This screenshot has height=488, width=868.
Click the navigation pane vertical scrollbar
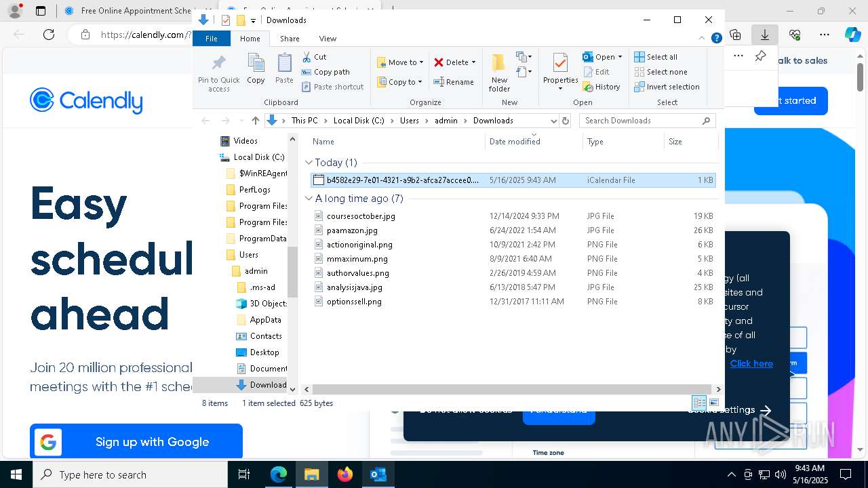click(x=293, y=272)
